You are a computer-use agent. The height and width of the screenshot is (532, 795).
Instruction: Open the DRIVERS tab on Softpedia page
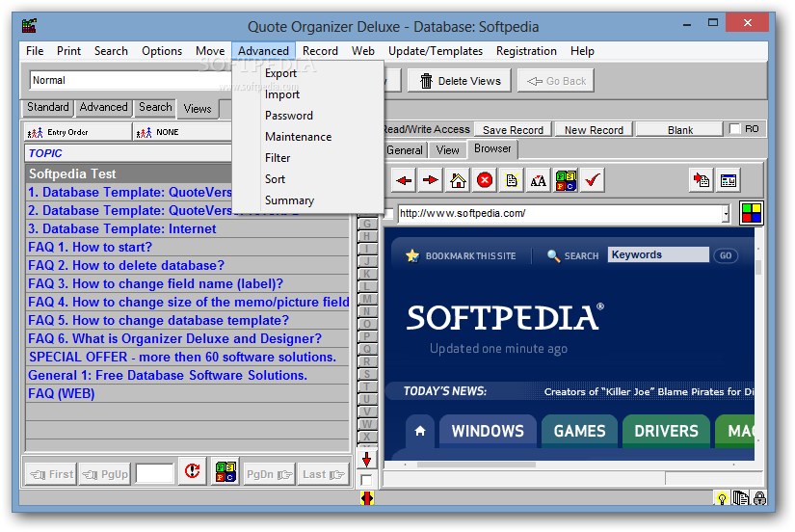pyautogui.click(x=666, y=431)
